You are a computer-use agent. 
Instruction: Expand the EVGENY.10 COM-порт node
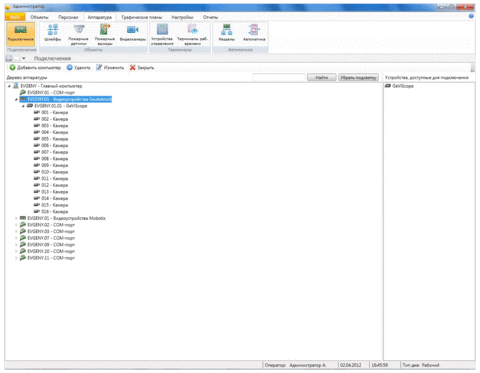pyautogui.click(x=16, y=251)
